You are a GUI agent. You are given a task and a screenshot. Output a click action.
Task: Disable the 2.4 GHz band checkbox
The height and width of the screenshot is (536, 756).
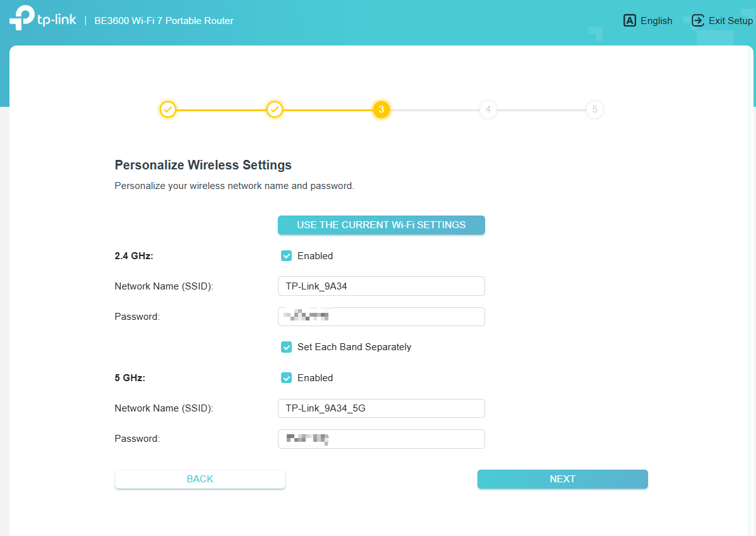pos(286,255)
